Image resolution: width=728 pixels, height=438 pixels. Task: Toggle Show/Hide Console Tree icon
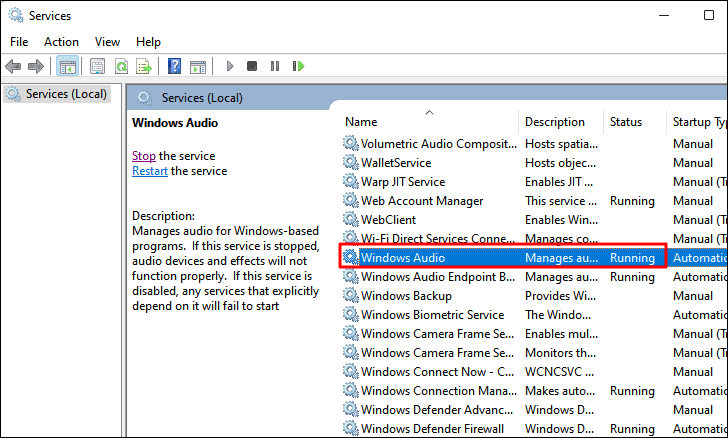[x=67, y=66]
